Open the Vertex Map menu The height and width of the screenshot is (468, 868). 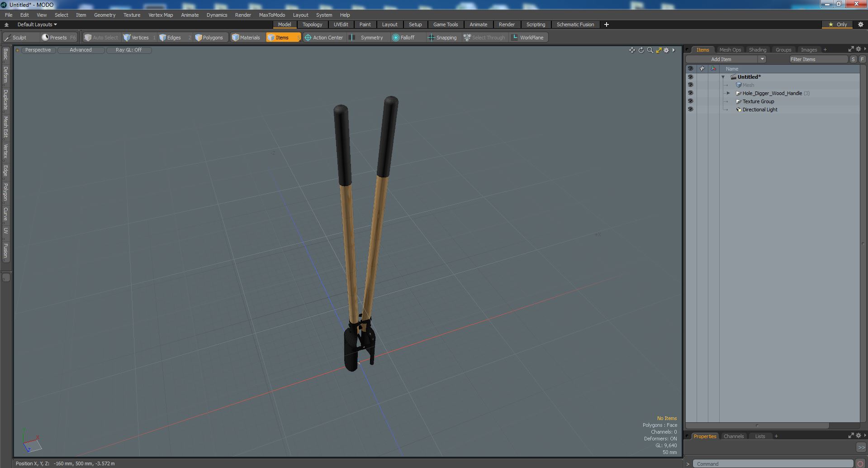[161, 15]
